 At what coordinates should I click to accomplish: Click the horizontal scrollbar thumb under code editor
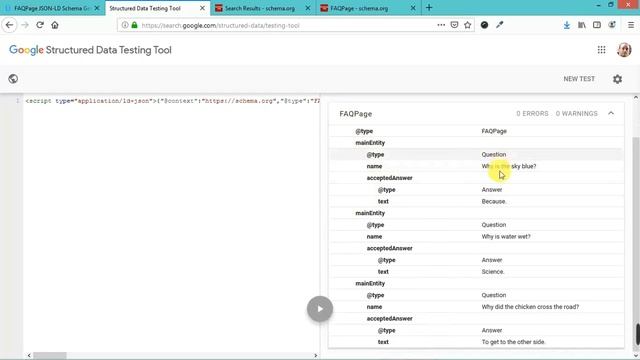(50, 356)
